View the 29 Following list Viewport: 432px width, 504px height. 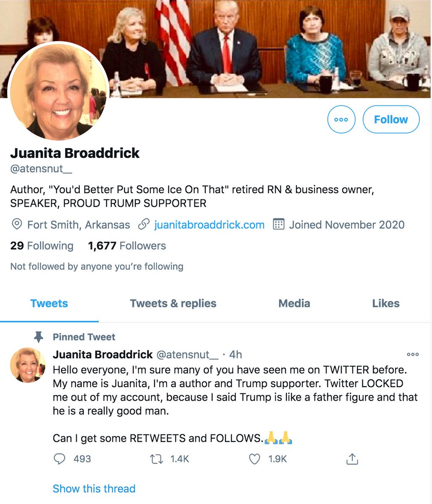42,246
